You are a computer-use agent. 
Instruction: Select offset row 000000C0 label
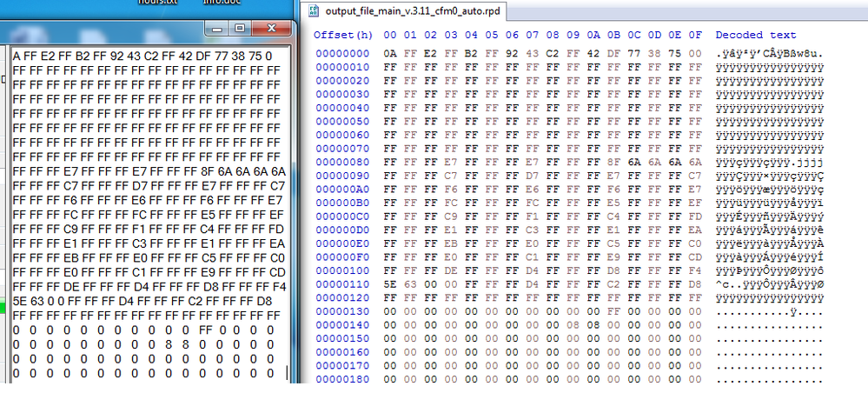tap(342, 216)
